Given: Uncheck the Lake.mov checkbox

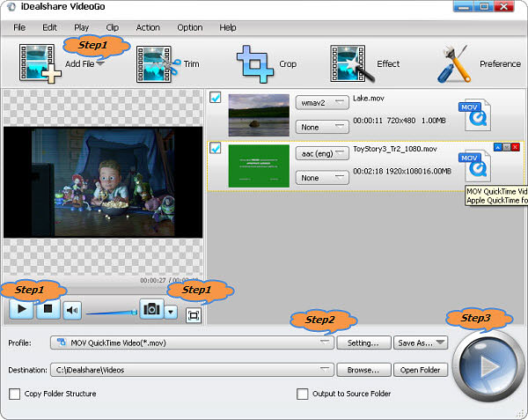Looking at the screenshot, I should click(x=216, y=98).
